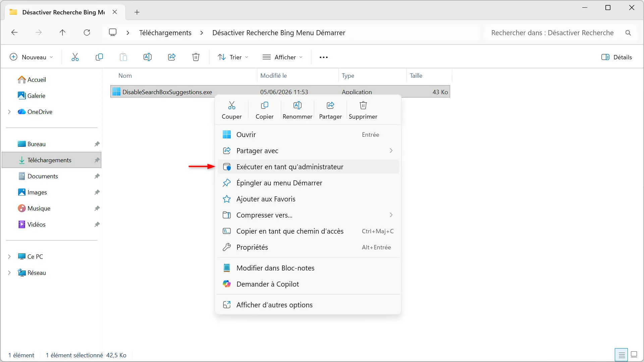Screen dimensions: 644x362
Task: Refresh the current folder view
Action: [x=87, y=33]
